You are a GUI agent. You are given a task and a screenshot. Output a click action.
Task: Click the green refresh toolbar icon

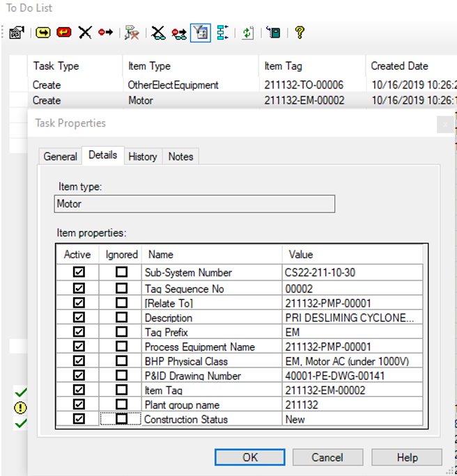(248, 32)
